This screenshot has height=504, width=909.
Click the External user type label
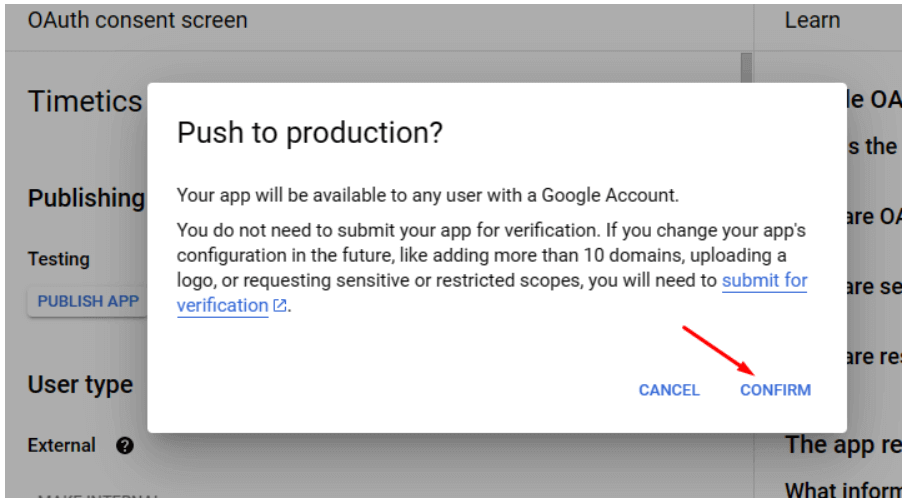61,445
